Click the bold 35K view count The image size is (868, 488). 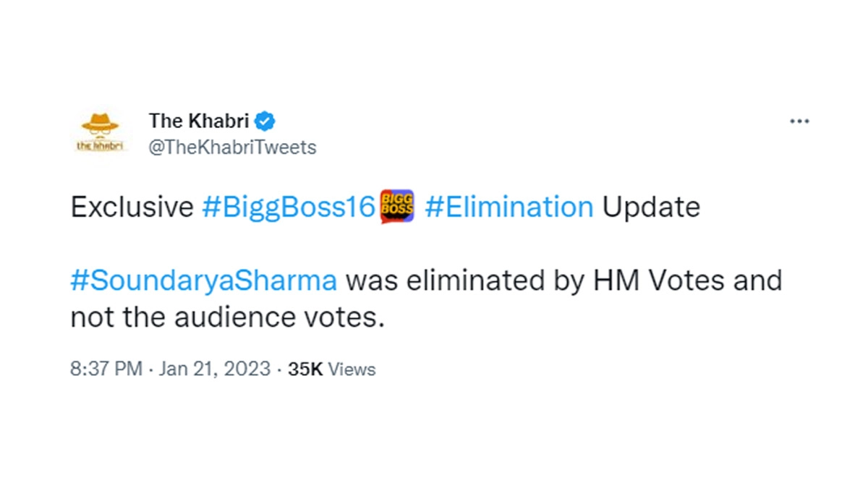305,369
